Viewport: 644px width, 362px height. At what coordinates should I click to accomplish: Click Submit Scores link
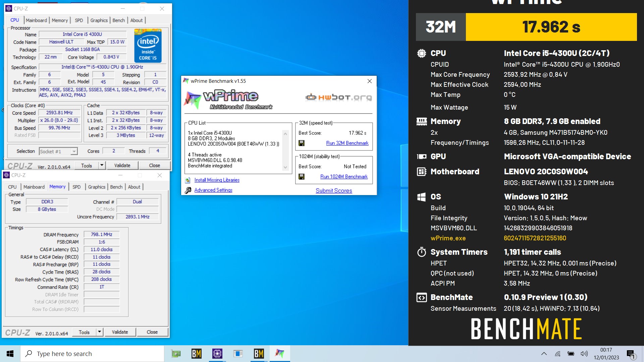click(334, 191)
